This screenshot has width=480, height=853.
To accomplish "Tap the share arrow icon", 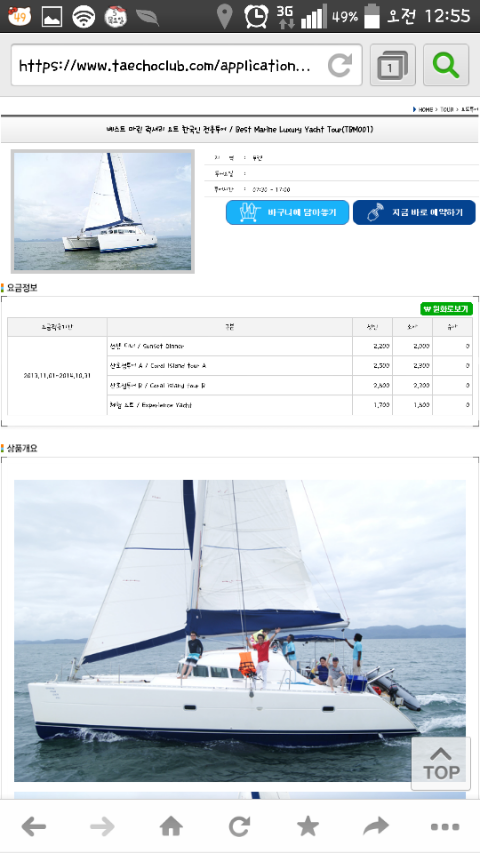I will pos(376,827).
